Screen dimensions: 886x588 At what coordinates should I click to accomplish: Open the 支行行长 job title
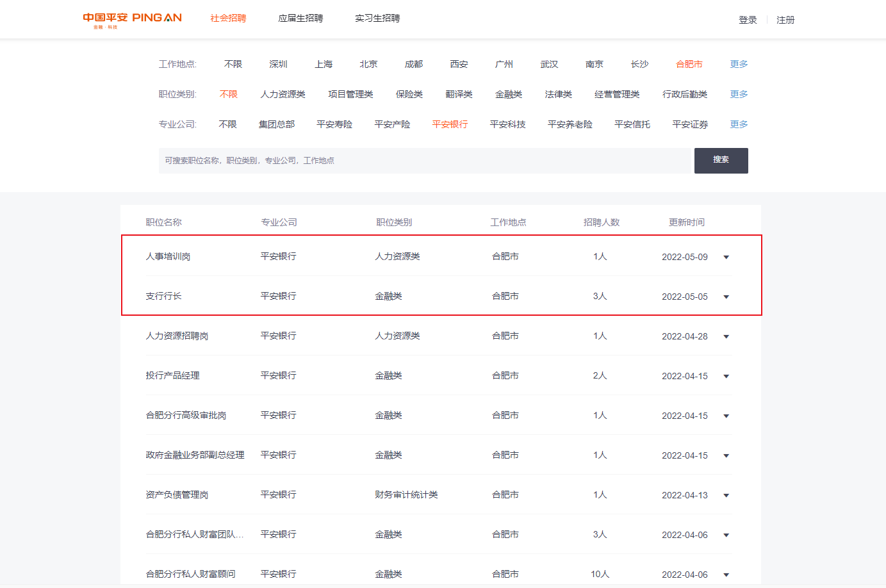(163, 296)
